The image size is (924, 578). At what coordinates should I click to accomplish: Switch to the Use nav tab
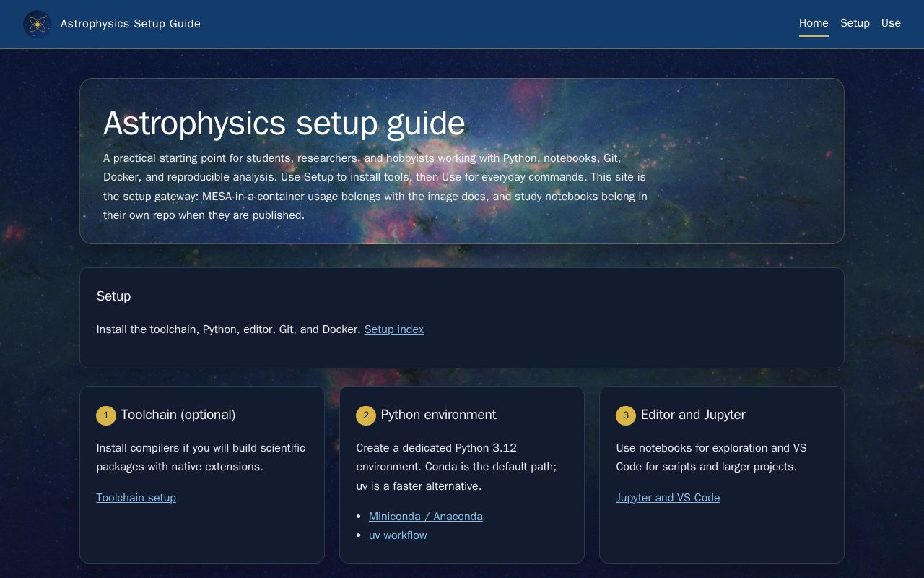tap(891, 23)
